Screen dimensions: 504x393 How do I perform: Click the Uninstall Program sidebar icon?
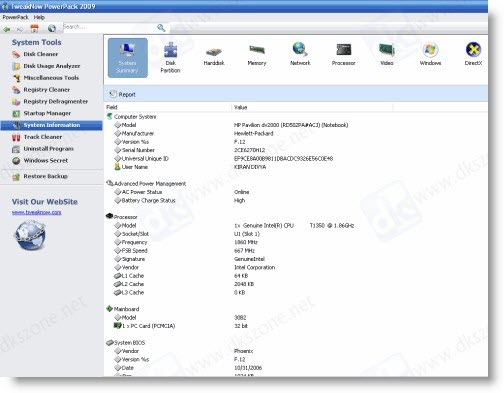coord(16,149)
